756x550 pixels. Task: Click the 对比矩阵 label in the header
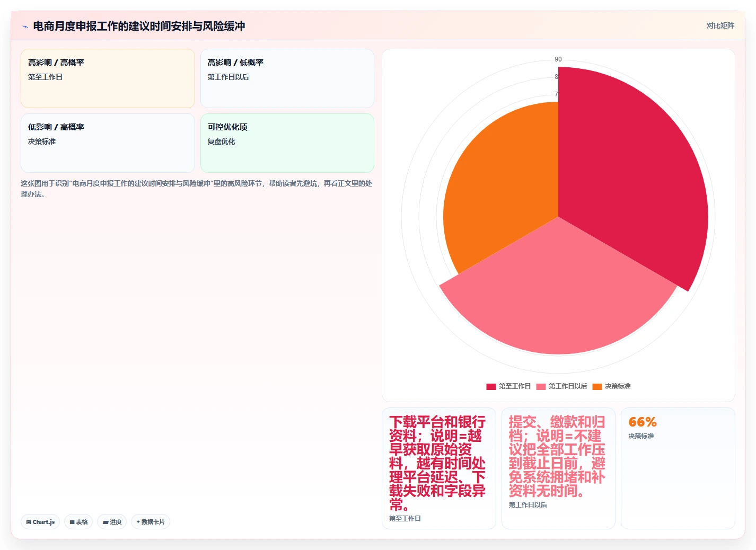(720, 25)
